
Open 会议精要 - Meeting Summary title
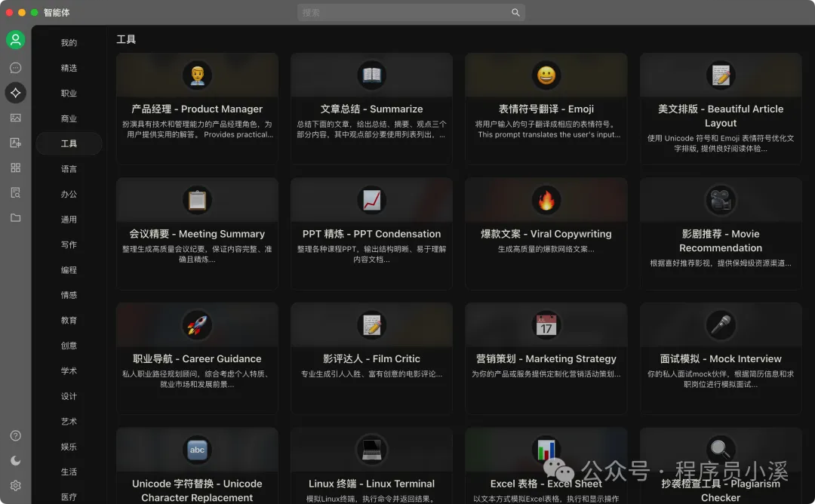point(197,234)
